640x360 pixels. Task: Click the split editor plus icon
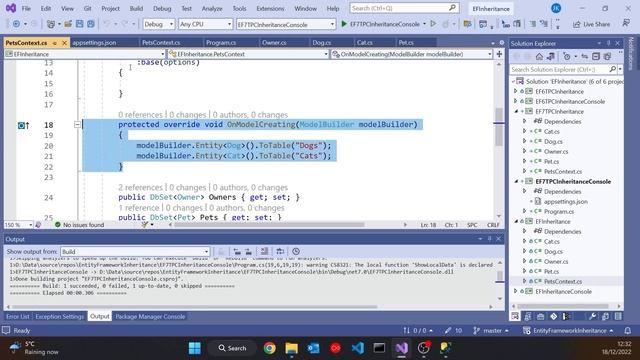coord(499,54)
